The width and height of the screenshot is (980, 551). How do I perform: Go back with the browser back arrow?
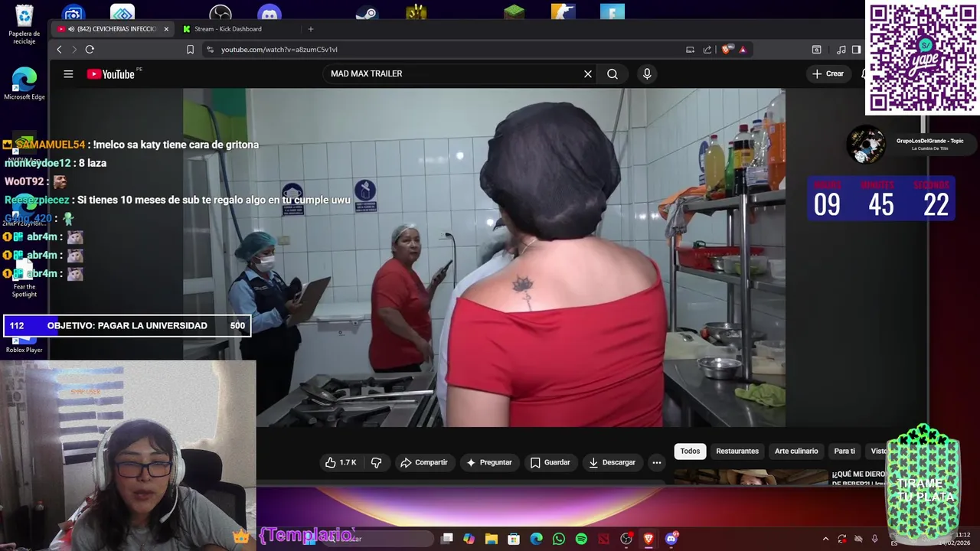click(59, 50)
